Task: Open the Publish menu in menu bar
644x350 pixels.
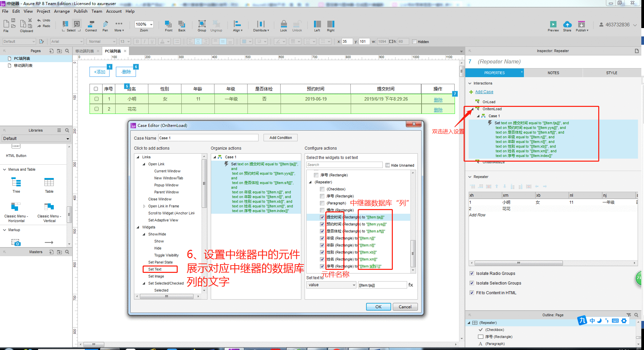Action: pos(80,11)
